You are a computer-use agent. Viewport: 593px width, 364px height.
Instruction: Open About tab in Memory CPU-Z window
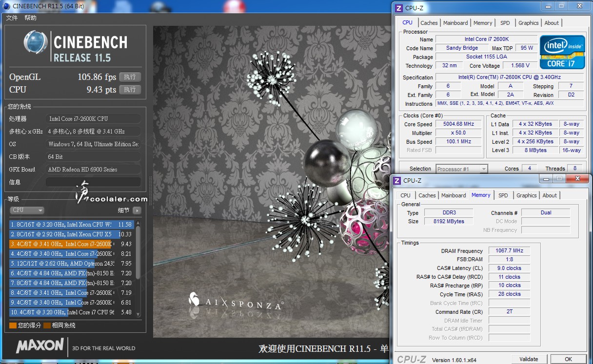[x=550, y=195]
